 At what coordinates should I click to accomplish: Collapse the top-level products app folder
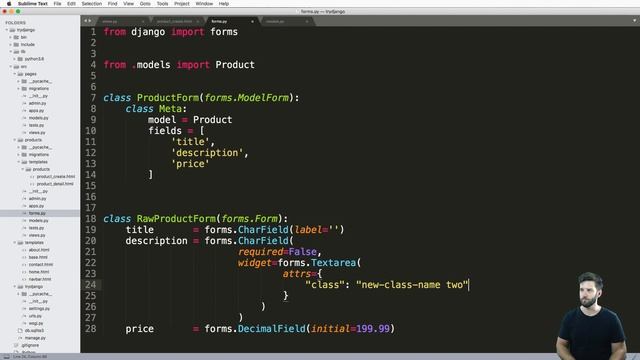coord(15,140)
